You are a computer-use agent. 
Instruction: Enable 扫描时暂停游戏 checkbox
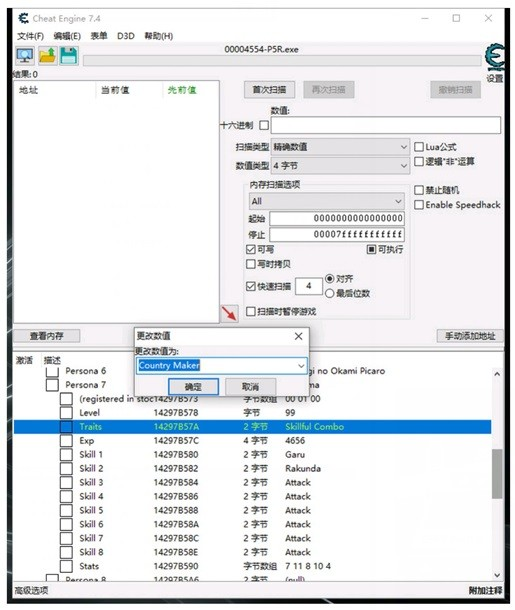[251, 312]
